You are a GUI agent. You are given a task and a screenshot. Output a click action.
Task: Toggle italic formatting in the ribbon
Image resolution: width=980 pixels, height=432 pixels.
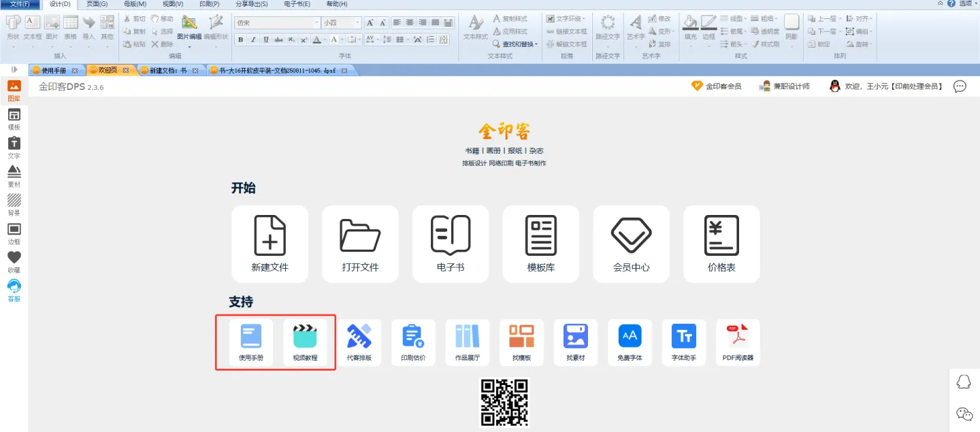coord(253,40)
